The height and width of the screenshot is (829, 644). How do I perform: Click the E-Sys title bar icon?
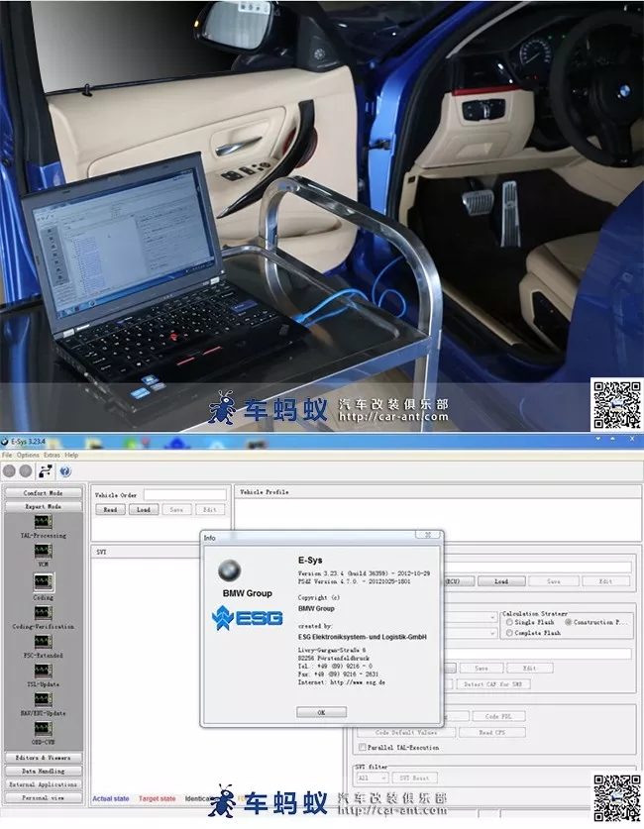(x=5, y=442)
